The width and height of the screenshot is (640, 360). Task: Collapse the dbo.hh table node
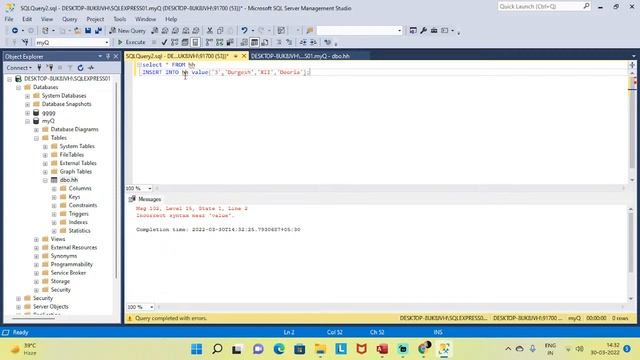(x=45, y=180)
